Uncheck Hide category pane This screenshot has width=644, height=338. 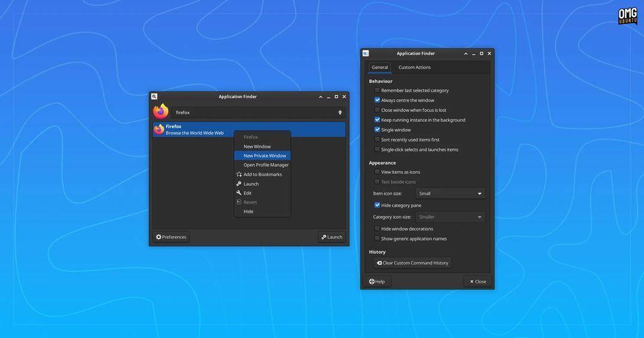tap(377, 205)
